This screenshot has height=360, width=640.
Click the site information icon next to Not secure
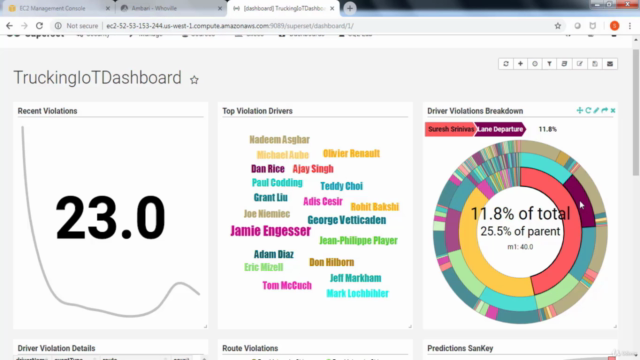click(x=58, y=26)
